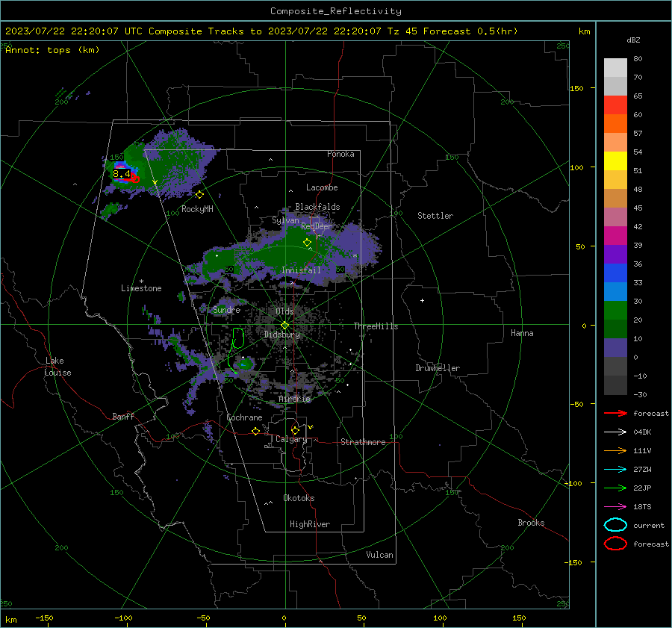Select the green swatch between 30 and 20
672x628 pixels.
[615, 311]
